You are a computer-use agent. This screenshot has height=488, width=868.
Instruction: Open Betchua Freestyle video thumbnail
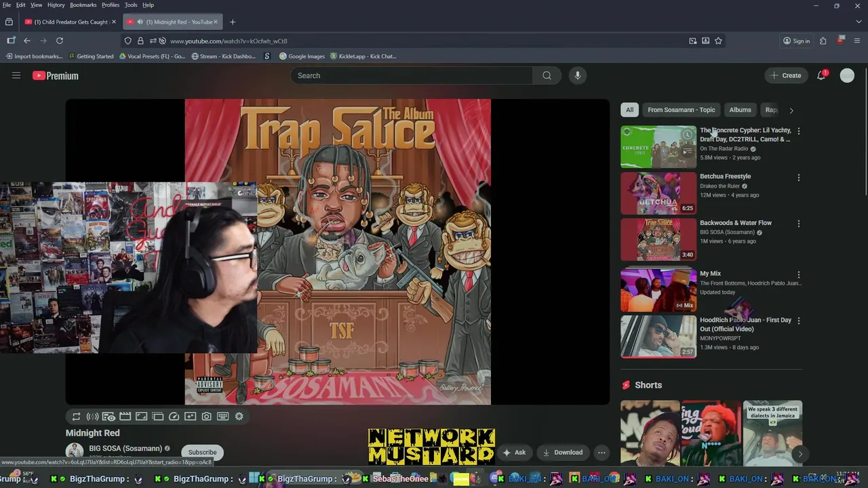point(658,193)
